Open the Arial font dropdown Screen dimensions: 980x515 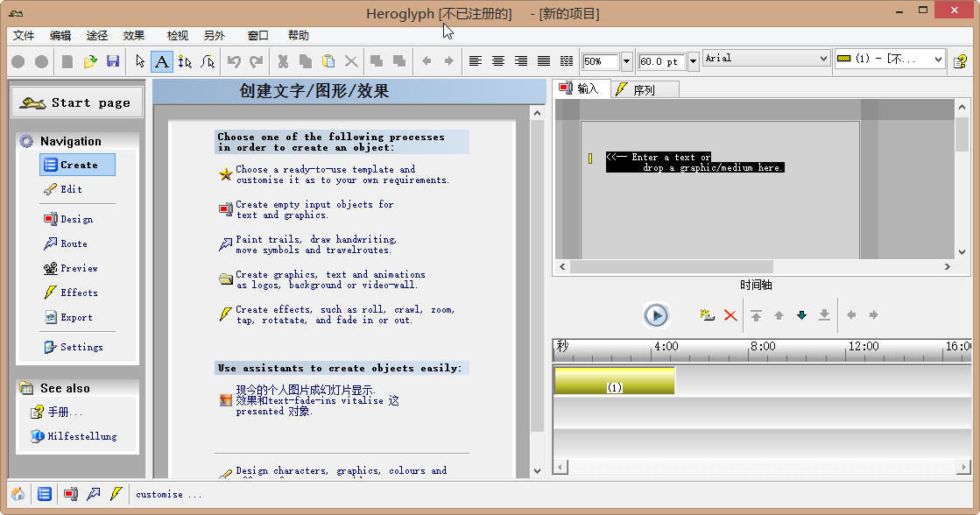tap(822, 59)
